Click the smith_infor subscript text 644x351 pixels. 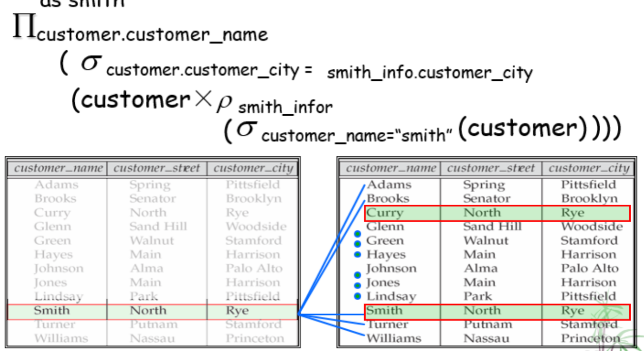tap(286, 107)
